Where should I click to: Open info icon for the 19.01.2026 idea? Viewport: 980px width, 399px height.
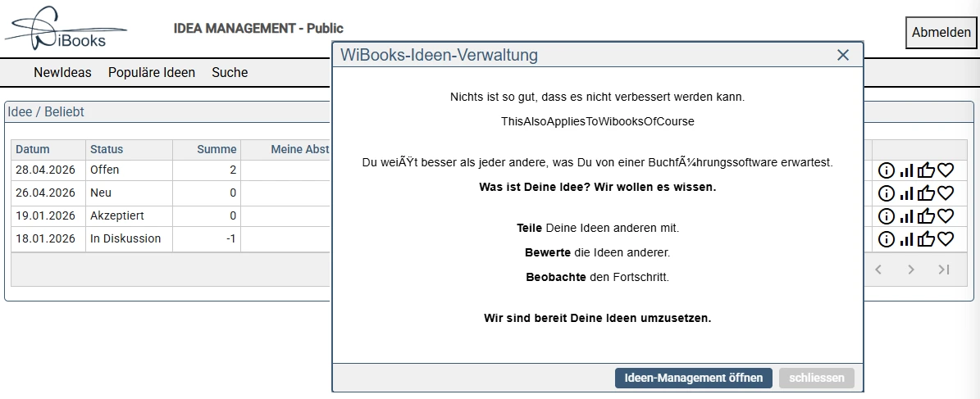[887, 216]
